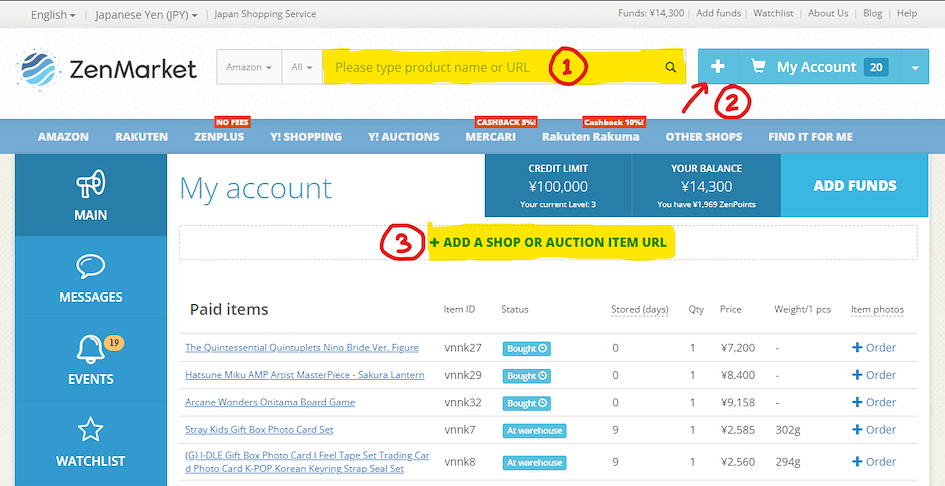This screenshot has width=945, height=486.
Task: Open Hatsune Miku AMP Sakura Lantern link
Action: [304, 375]
